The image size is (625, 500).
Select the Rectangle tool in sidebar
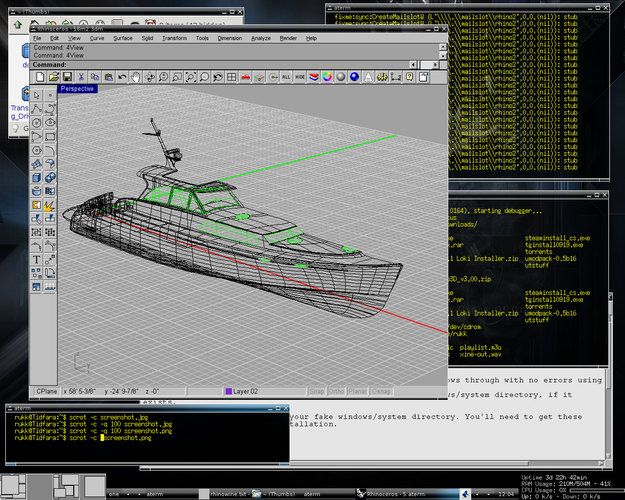tap(50, 136)
